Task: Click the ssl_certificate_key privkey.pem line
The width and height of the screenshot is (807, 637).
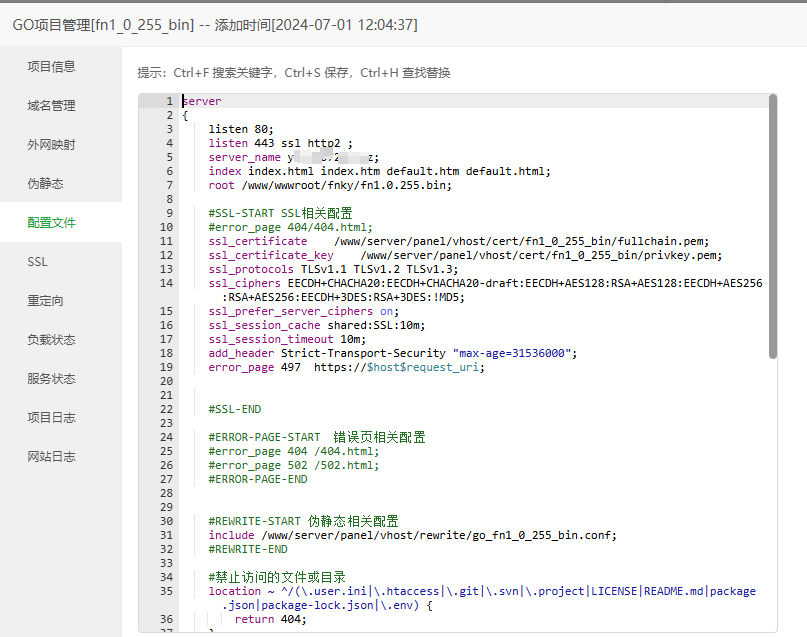Action: tap(465, 255)
